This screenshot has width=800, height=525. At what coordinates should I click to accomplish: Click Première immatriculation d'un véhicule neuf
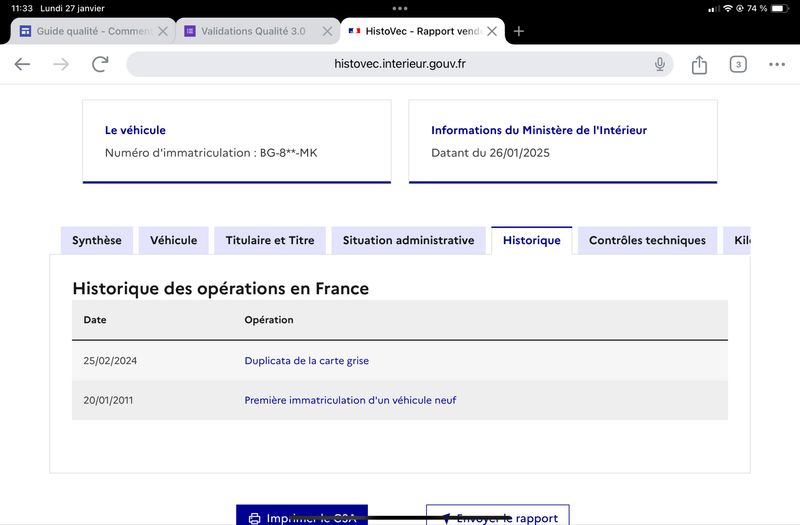[x=350, y=400]
